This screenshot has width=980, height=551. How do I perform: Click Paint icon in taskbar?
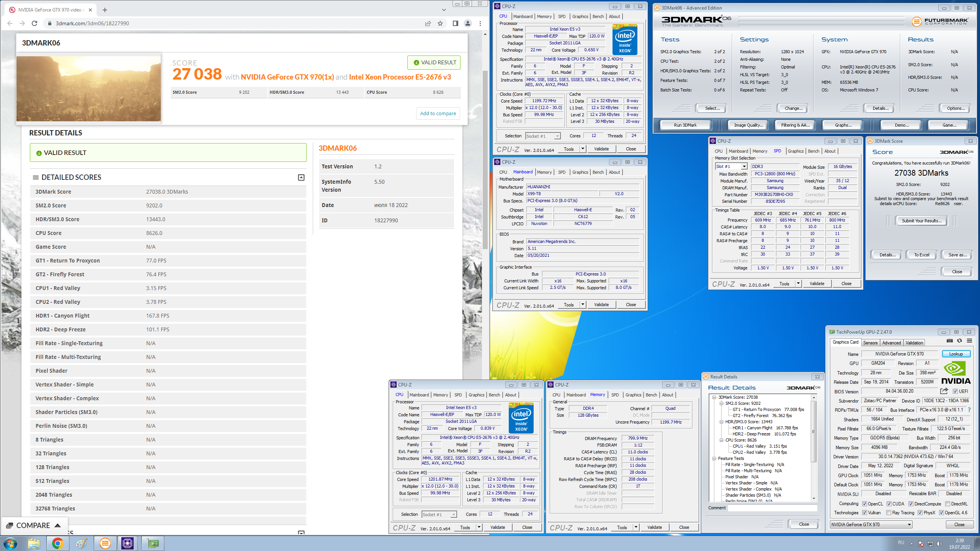click(x=81, y=543)
